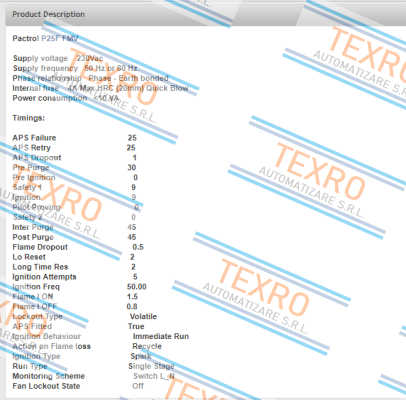This screenshot has width=406, height=400.
Task: Select the 1.5 Flame I ON value
Action: 132,297
